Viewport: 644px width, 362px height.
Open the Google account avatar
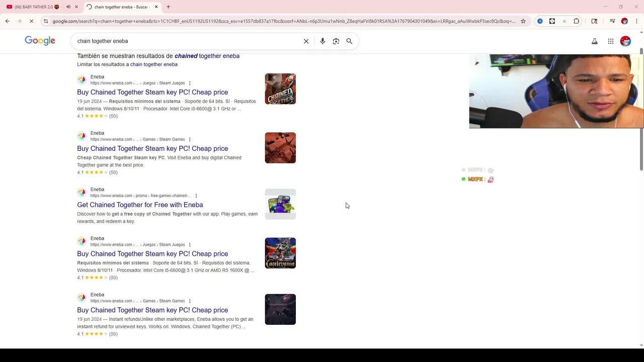click(x=625, y=41)
